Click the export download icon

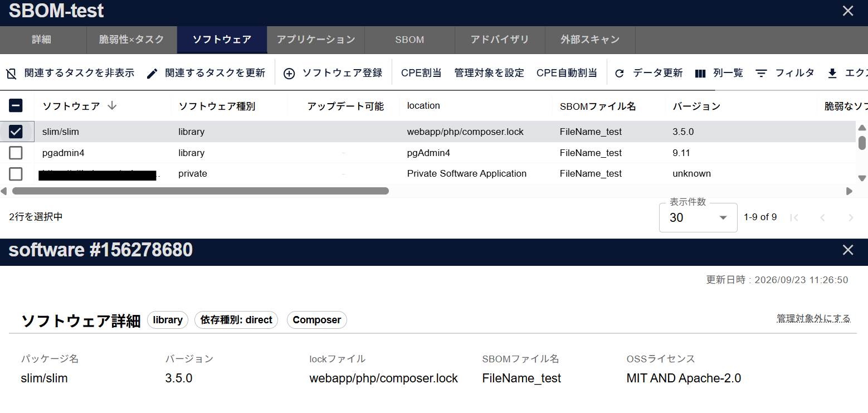pyautogui.click(x=832, y=74)
